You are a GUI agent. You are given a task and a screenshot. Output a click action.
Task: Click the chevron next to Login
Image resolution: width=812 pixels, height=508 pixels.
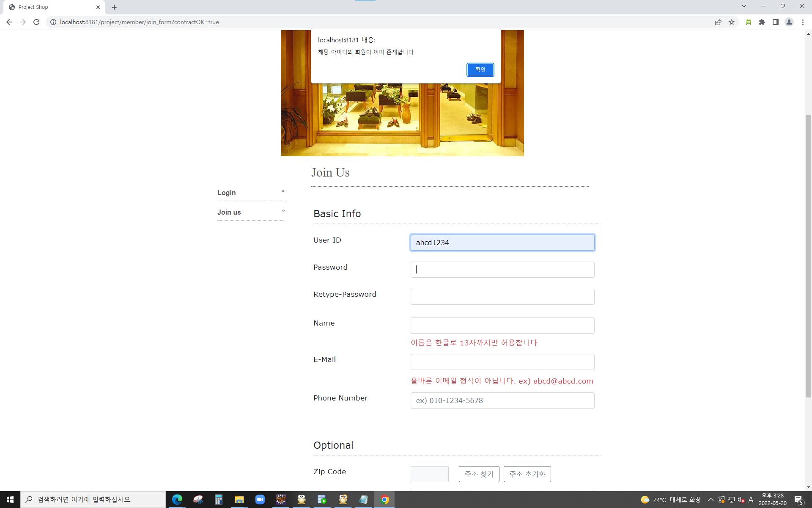(283, 191)
